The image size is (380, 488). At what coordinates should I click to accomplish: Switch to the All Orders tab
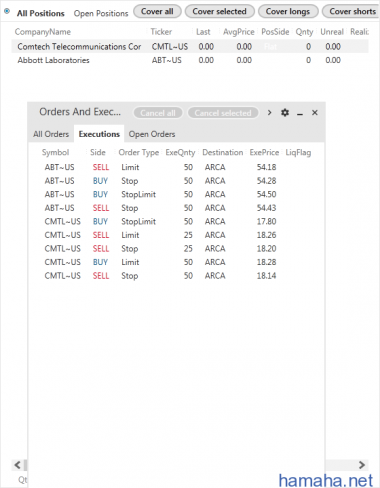tap(51, 134)
